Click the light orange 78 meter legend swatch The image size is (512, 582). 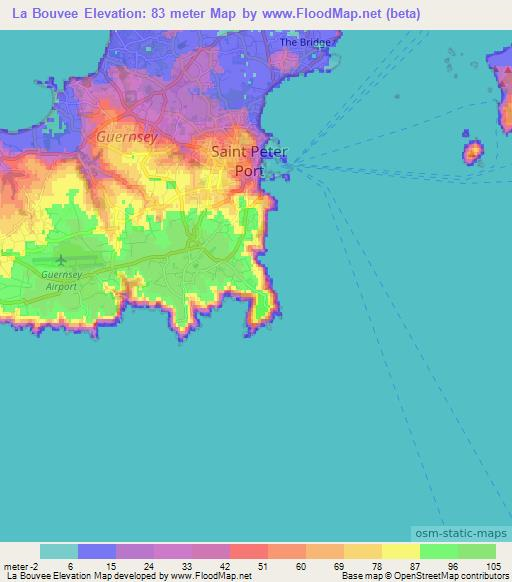coord(363,551)
